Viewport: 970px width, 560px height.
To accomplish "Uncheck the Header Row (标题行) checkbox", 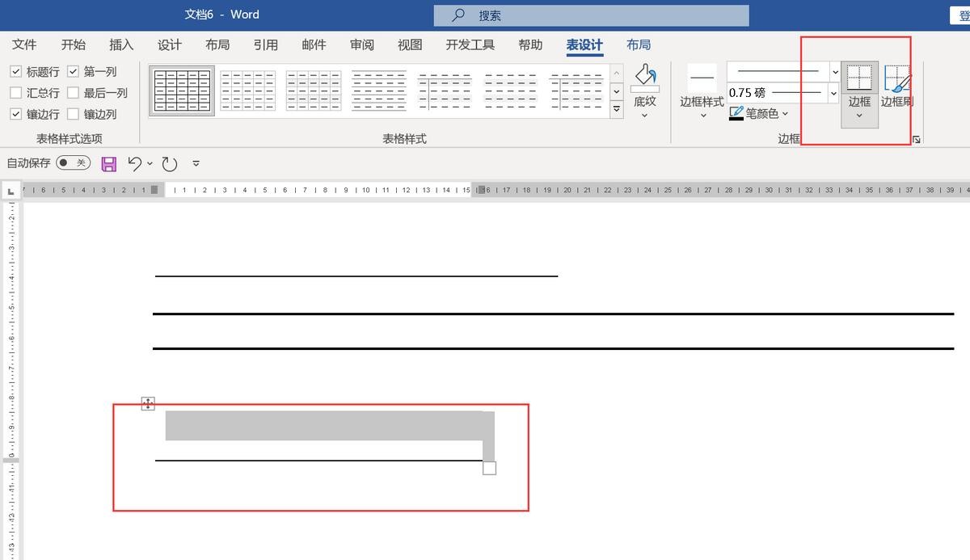I will [16, 72].
